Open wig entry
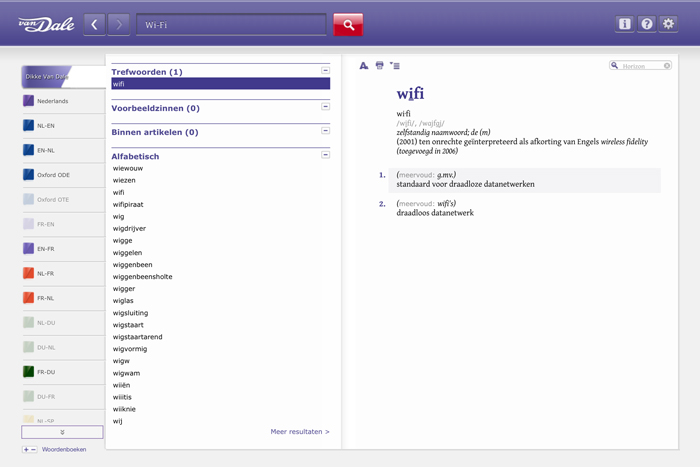700x467 pixels. tap(118, 217)
